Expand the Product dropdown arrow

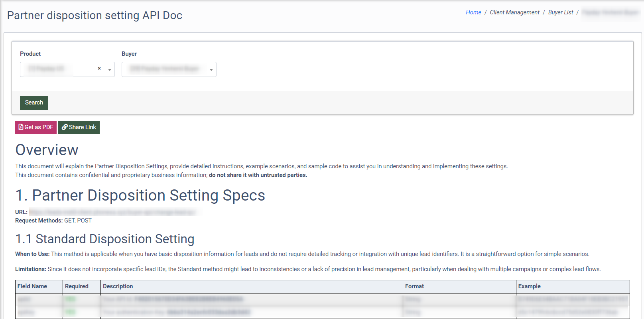pyautogui.click(x=110, y=70)
